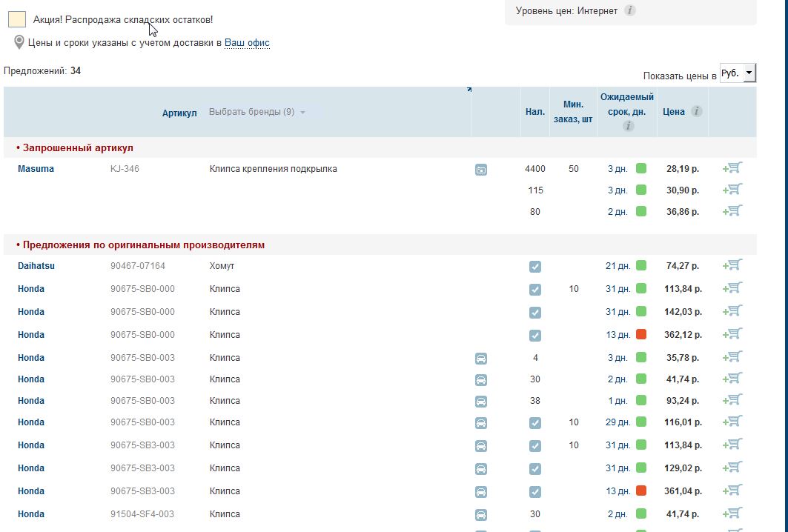The image size is (788, 532).
Task: Open the Masuma brand link
Action: point(36,169)
